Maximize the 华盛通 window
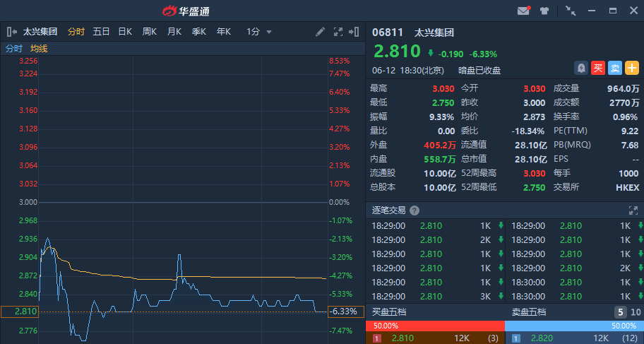The image size is (644, 344). click(x=613, y=11)
